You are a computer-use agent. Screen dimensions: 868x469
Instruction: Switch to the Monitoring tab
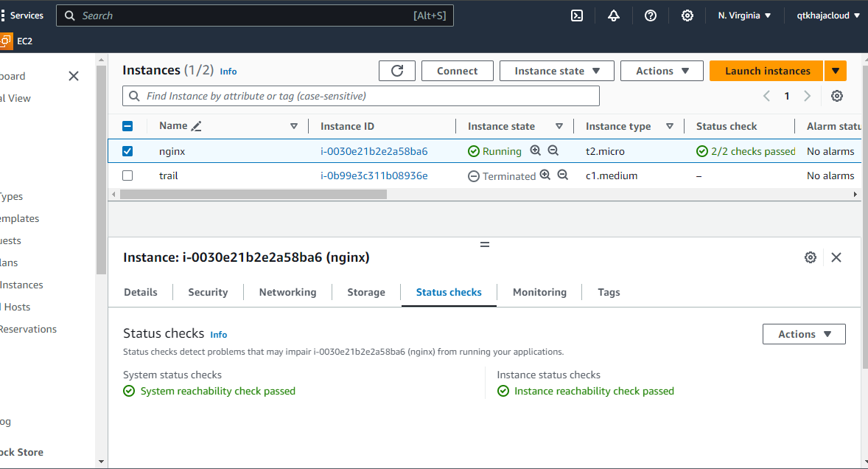click(x=539, y=292)
